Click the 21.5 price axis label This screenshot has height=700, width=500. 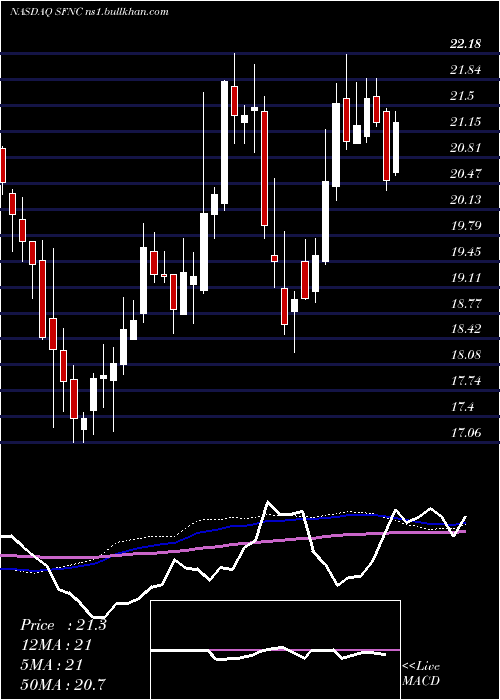[462, 96]
